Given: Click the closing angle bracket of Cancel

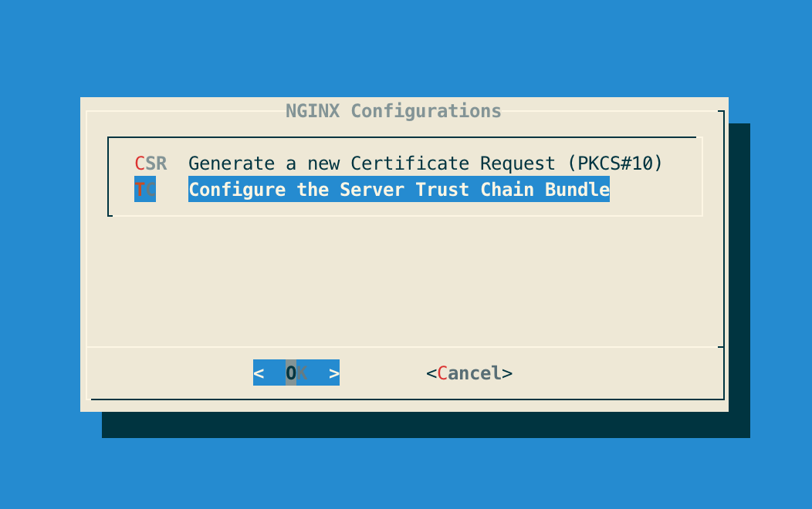Looking at the screenshot, I should point(507,373).
